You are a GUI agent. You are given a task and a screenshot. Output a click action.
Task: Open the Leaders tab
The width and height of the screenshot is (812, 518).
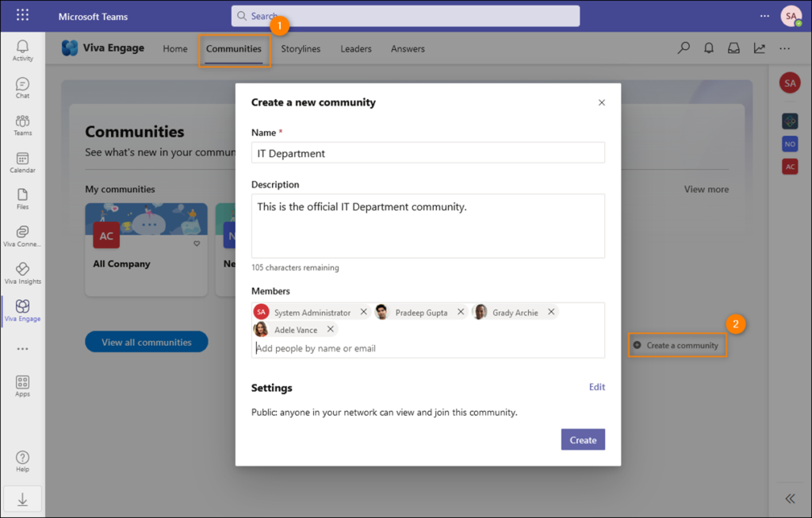point(356,48)
